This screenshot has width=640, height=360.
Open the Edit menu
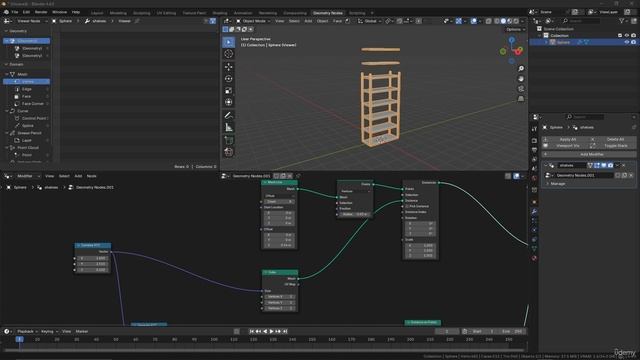[x=26, y=12]
